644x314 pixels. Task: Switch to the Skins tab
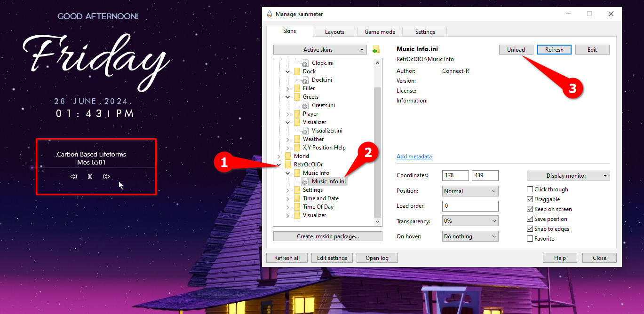290,31
